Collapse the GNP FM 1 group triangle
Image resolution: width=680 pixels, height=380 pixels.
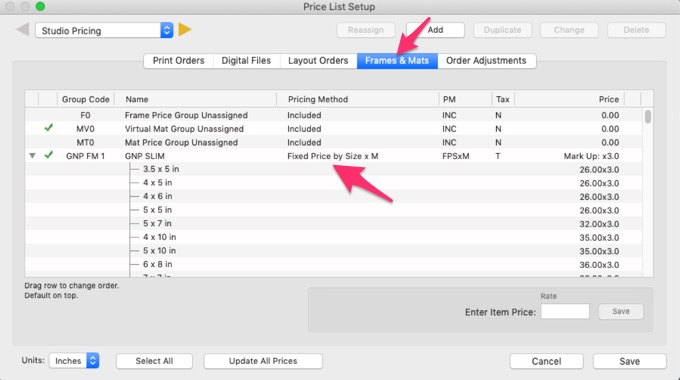33,155
